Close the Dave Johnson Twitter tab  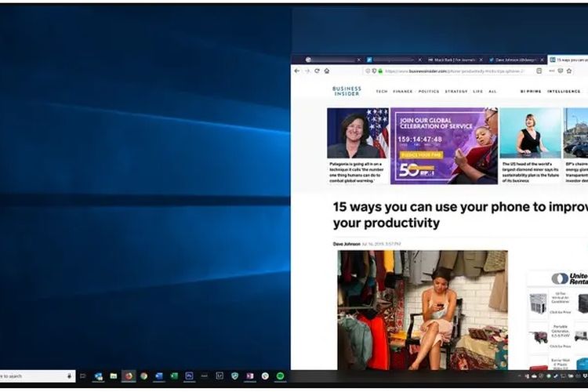pos(542,60)
